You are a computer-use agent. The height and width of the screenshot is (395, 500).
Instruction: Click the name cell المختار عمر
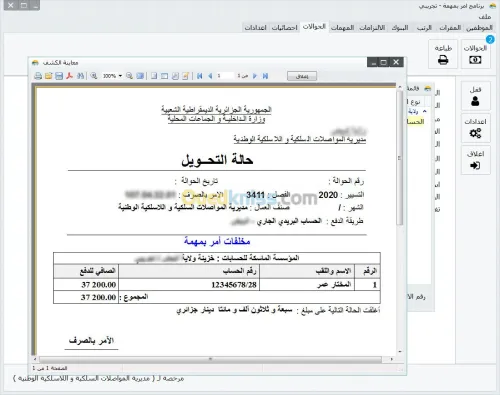(307, 285)
